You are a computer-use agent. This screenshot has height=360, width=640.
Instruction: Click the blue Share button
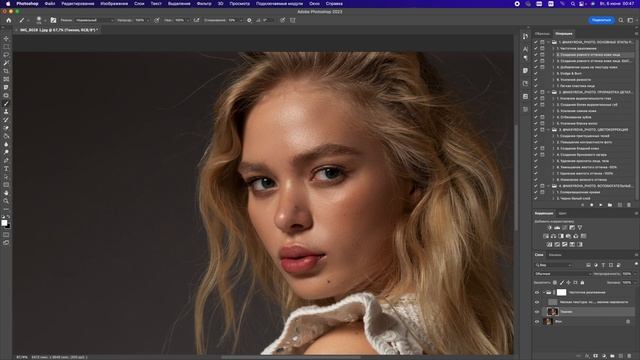click(601, 20)
